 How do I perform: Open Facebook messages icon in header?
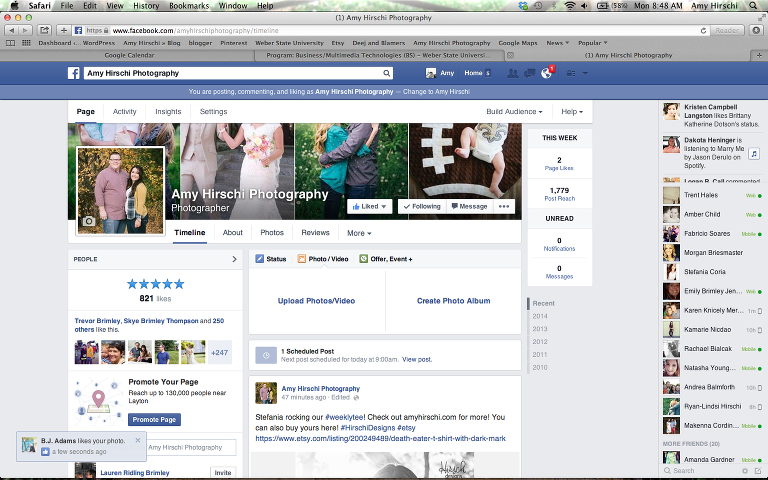point(529,73)
